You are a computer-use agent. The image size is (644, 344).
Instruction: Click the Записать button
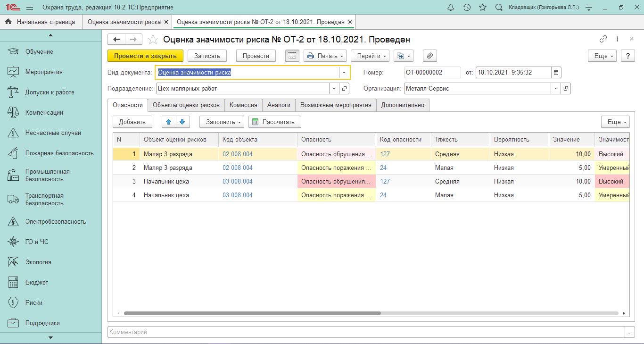coord(207,56)
